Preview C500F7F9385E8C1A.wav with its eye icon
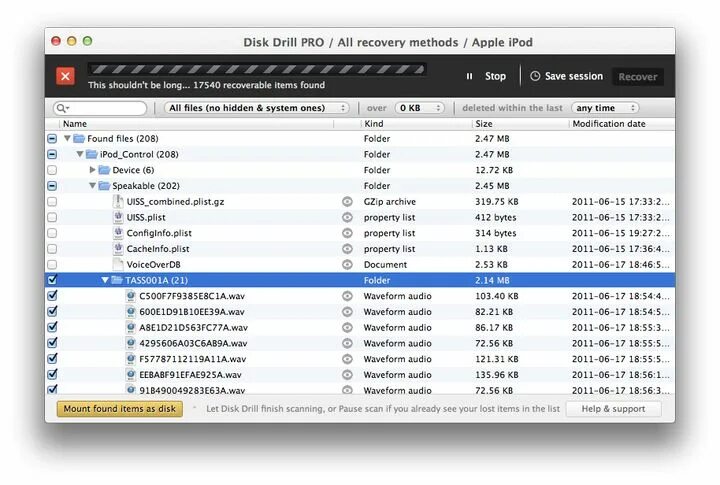 click(x=347, y=296)
